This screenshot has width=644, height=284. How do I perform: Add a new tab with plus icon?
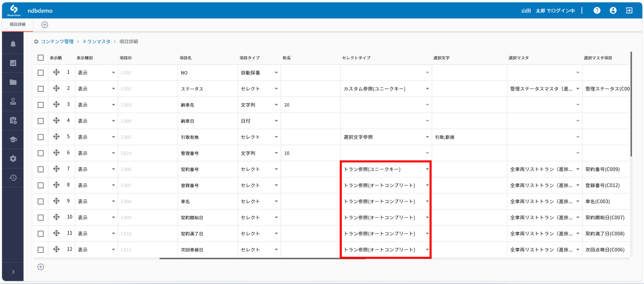[44, 25]
